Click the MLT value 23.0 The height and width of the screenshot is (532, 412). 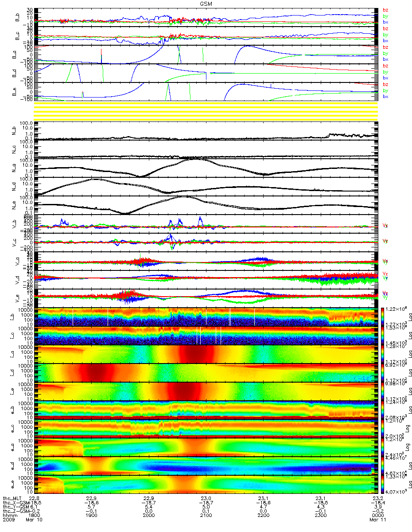coord(206,498)
